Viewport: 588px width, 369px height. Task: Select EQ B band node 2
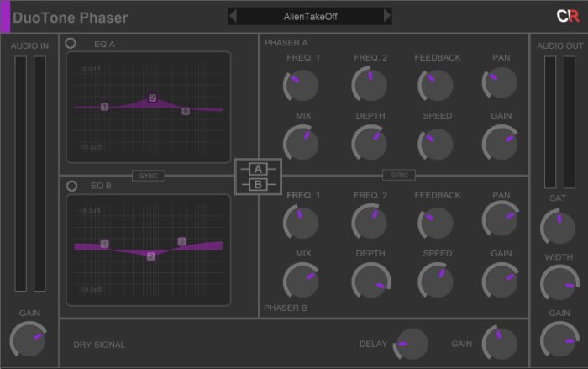pos(150,256)
